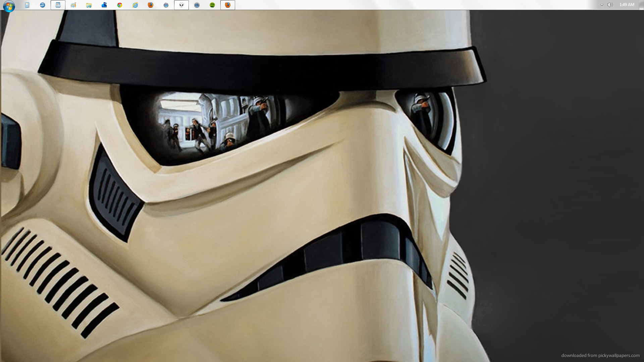Launch Calculator from the taskbar
Viewport: 644px width, 362px height.
(27, 5)
